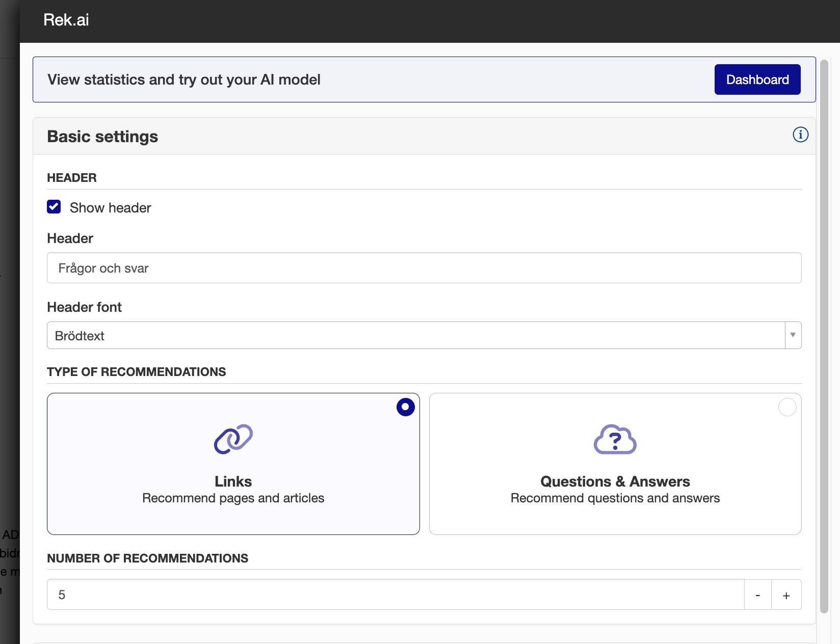This screenshot has width=840, height=644.
Task: Click the Questions & Answers card title
Action: pyautogui.click(x=615, y=481)
